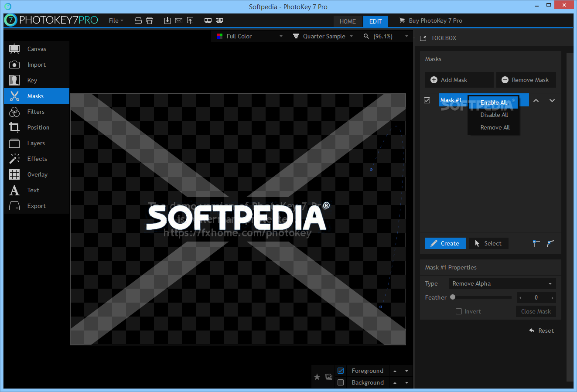The image size is (577, 392).
Task: Select the Background layer label
Action: coord(368,383)
